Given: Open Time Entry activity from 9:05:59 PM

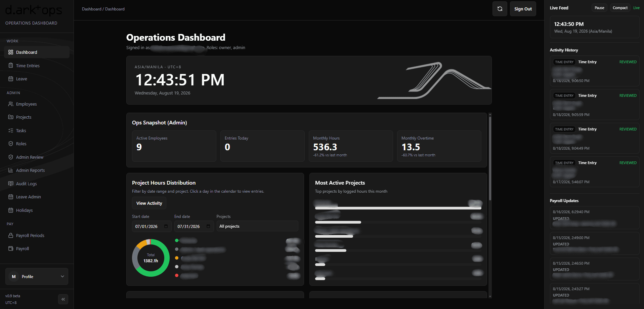Looking at the screenshot, I should (x=595, y=105).
